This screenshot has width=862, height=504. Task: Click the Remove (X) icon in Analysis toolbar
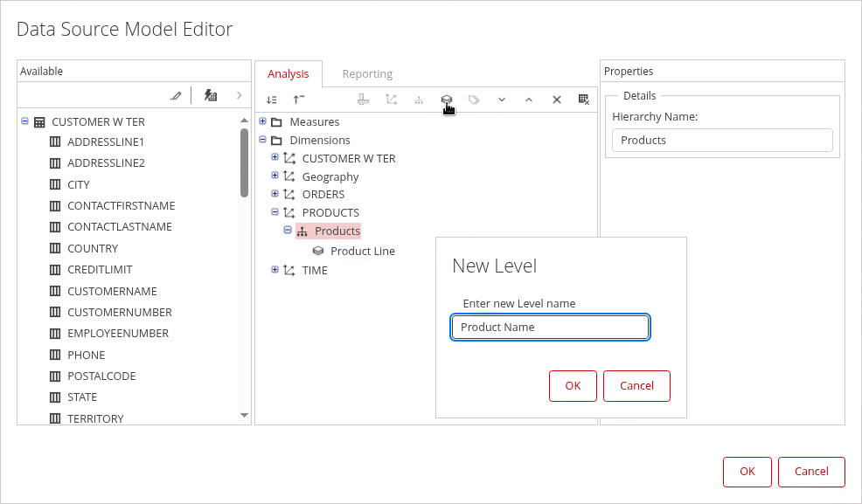tap(556, 100)
